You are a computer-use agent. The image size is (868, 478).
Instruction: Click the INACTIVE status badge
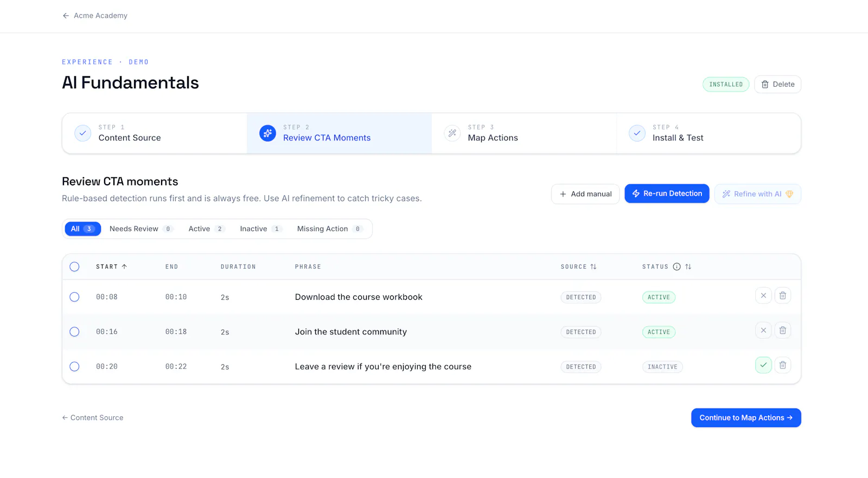click(662, 367)
